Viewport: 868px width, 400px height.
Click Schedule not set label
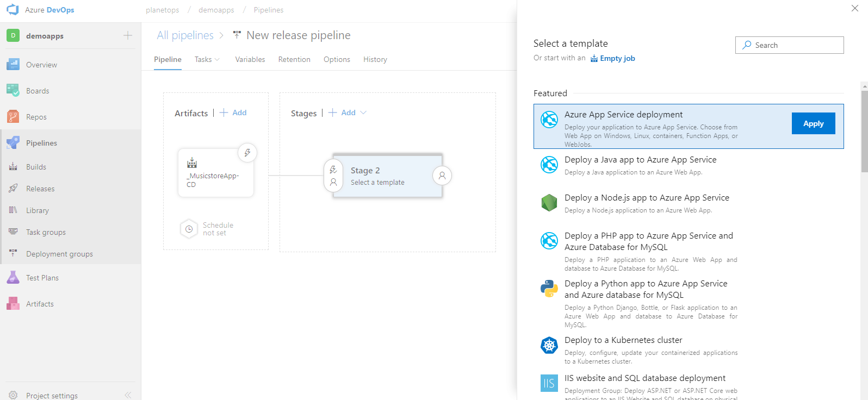click(x=218, y=229)
